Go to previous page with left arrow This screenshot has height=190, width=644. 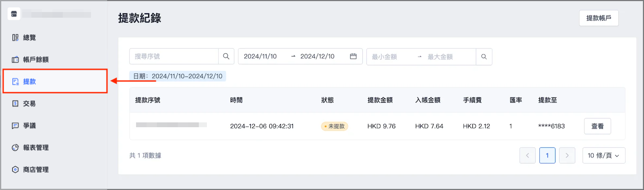(527, 155)
